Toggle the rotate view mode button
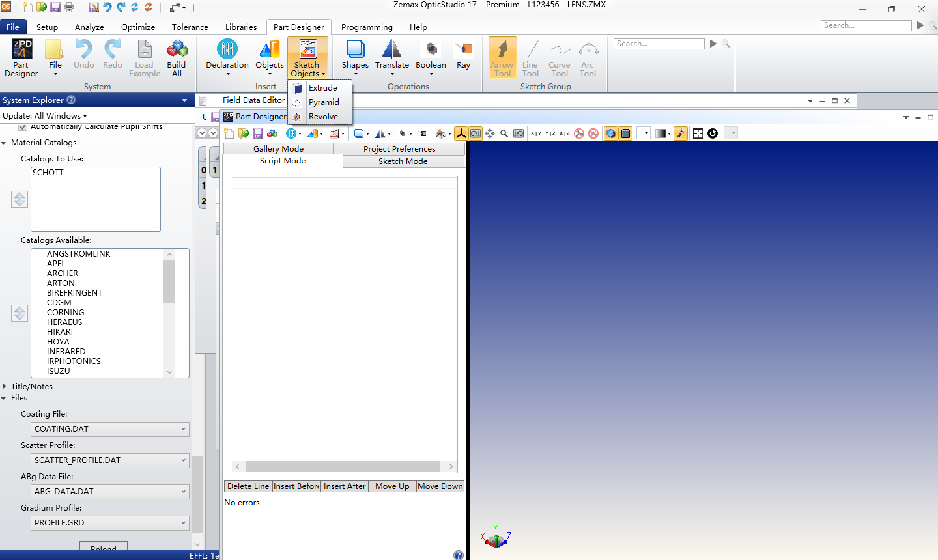Viewport: 938px width, 560px height. (476, 133)
